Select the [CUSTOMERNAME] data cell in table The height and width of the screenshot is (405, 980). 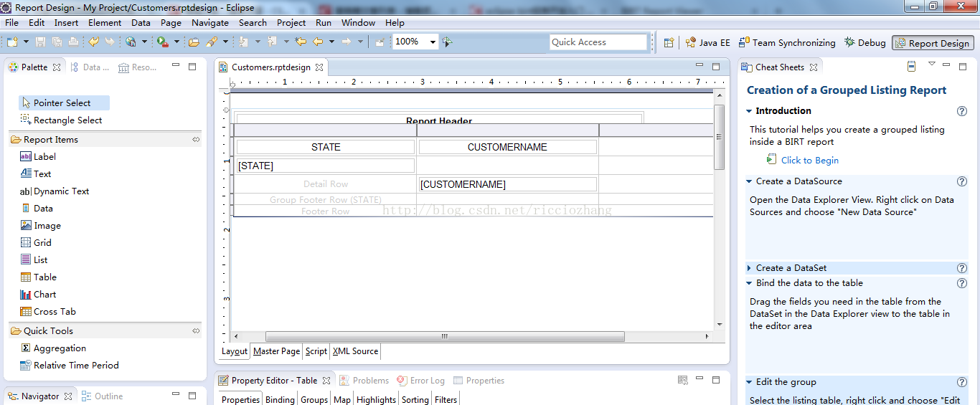pyautogui.click(x=507, y=184)
